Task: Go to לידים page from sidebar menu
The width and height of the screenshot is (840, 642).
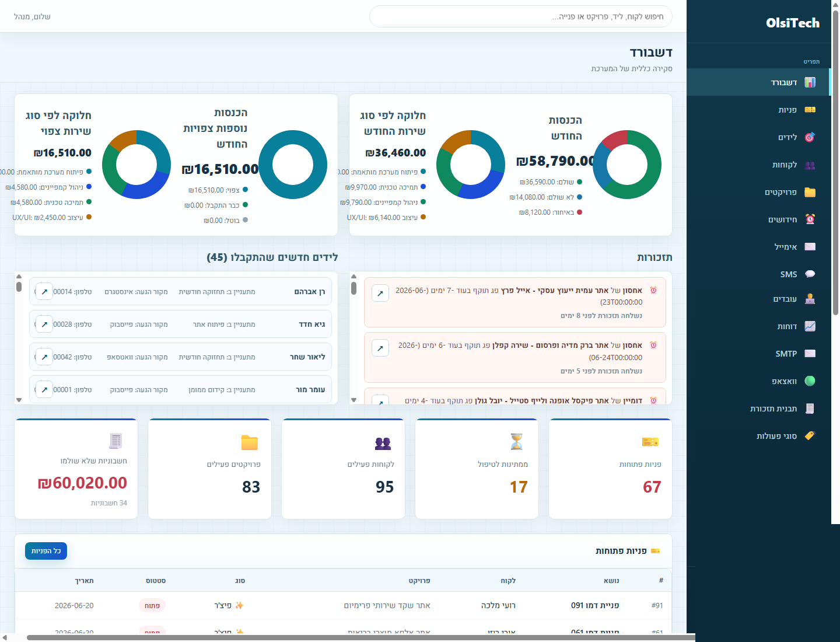Action: click(x=758, y=137)
